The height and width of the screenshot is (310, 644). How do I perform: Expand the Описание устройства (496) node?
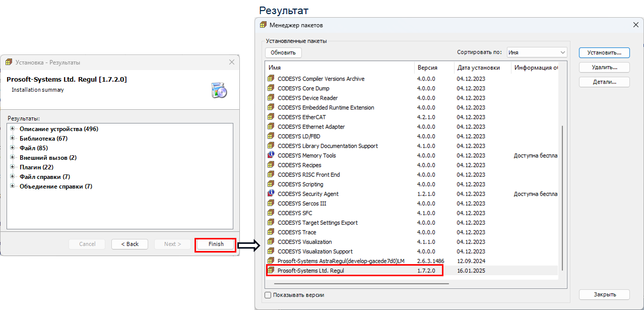pyautogui.click(x=13, y=129)
